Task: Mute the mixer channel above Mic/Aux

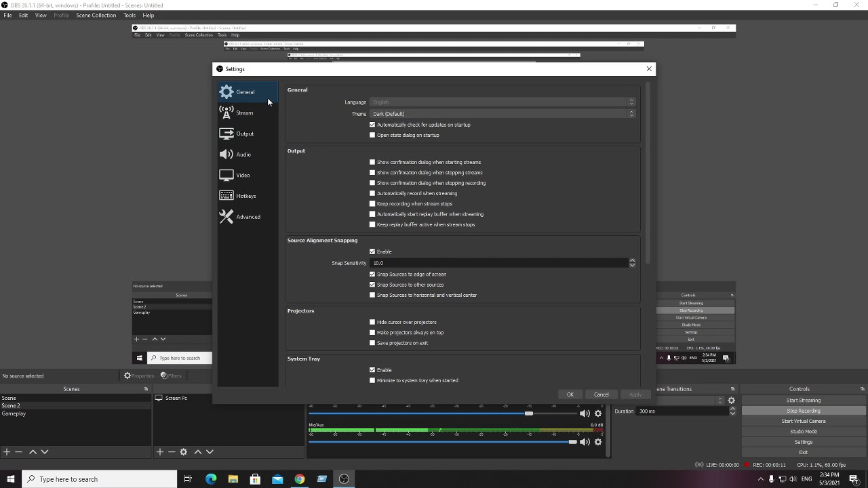Action: [x=585, y=413]
